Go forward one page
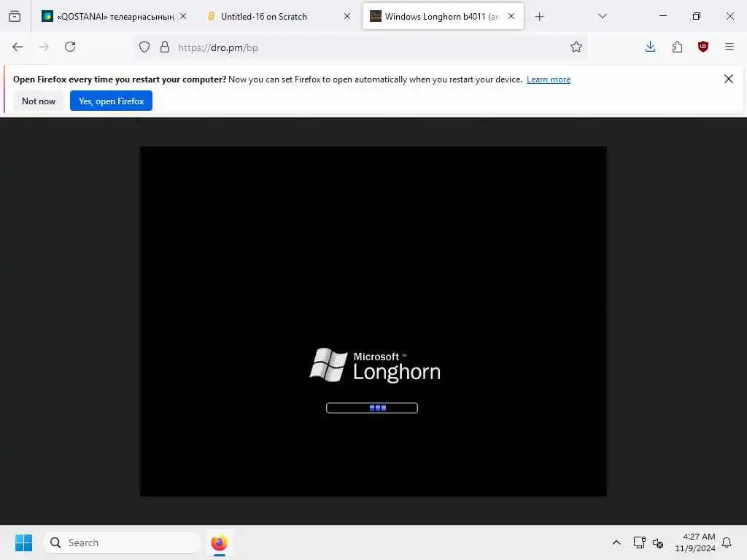747x560 pixels. 44,47
